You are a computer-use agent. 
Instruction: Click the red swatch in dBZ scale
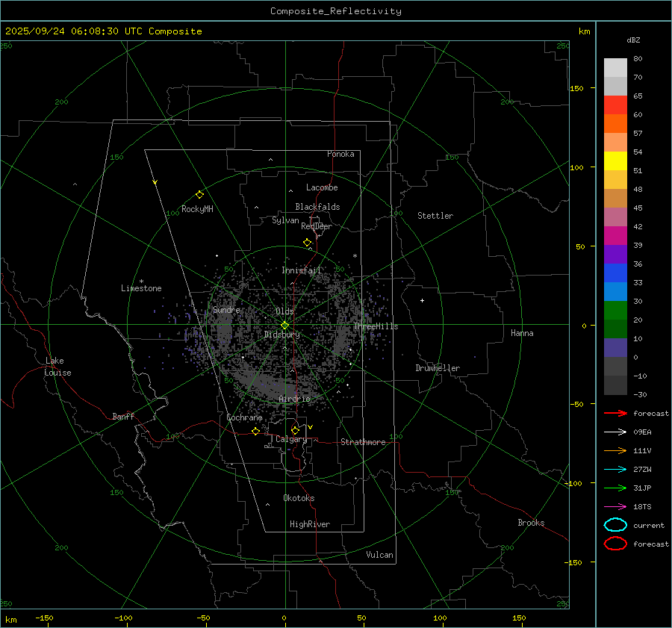point(615,105)
